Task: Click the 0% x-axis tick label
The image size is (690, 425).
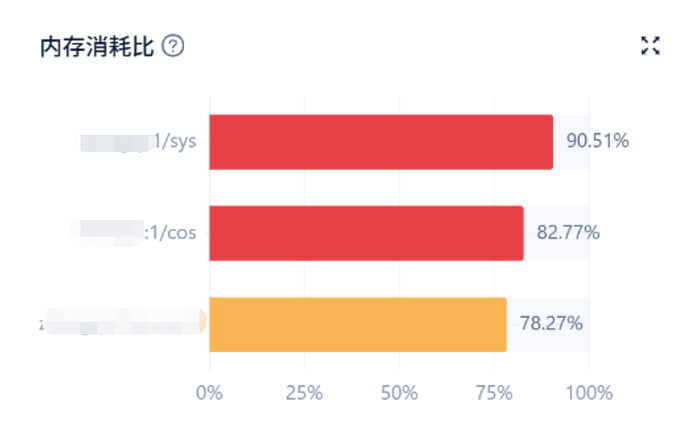Action: pos(209,392)
